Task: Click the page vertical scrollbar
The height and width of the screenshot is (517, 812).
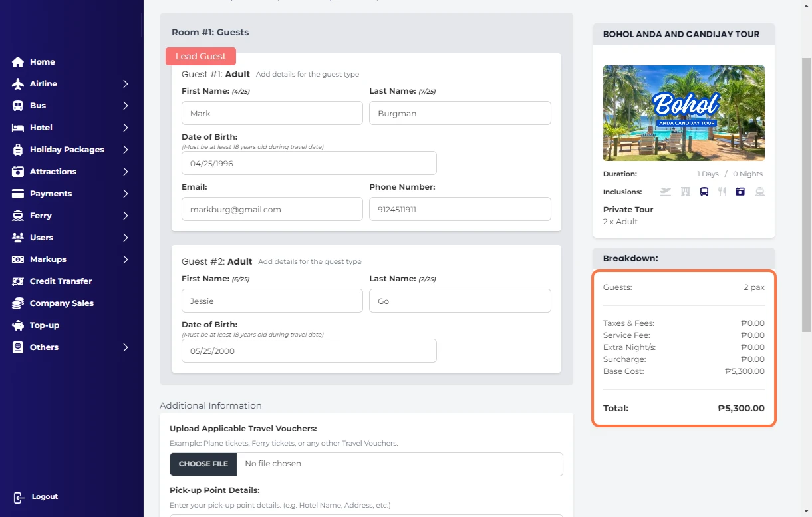Action: [806, 193]
